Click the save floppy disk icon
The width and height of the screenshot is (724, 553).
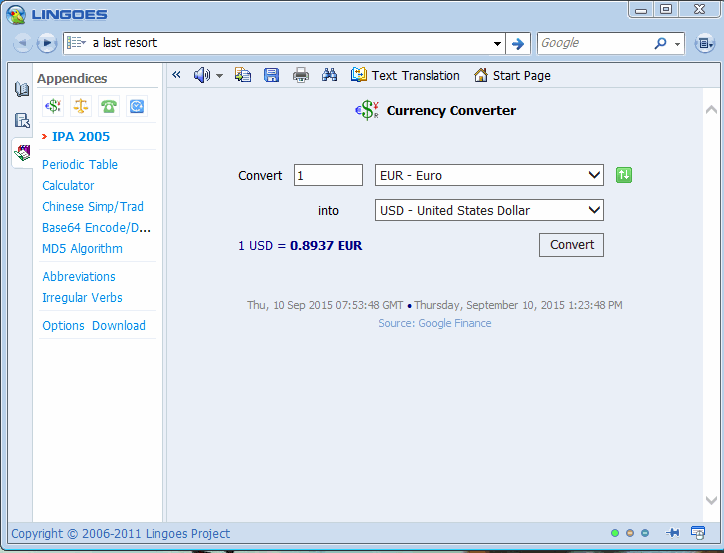point(272,75)
